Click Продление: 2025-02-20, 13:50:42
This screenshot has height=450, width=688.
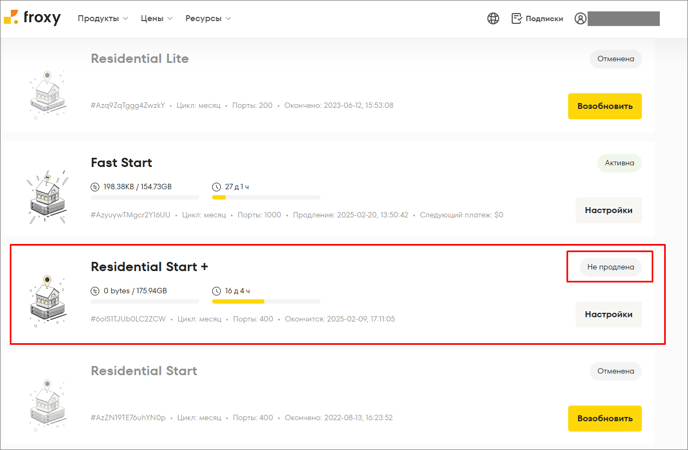click(351, 215)
